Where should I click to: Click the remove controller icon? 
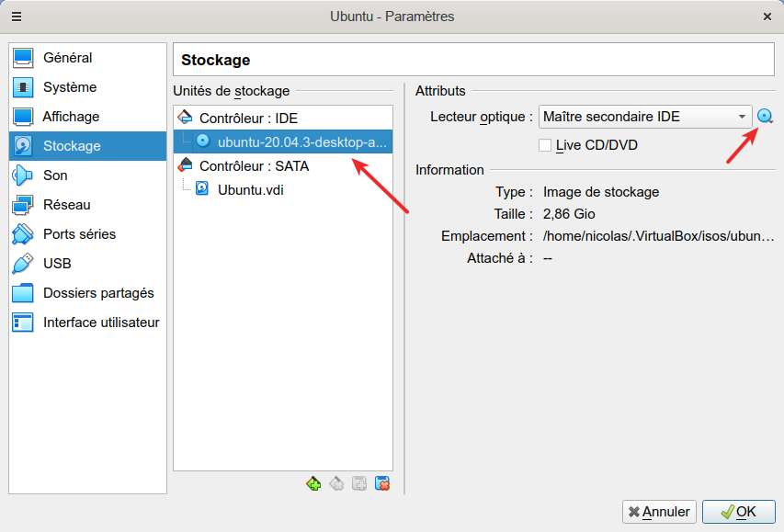click(x=336, y=484)
